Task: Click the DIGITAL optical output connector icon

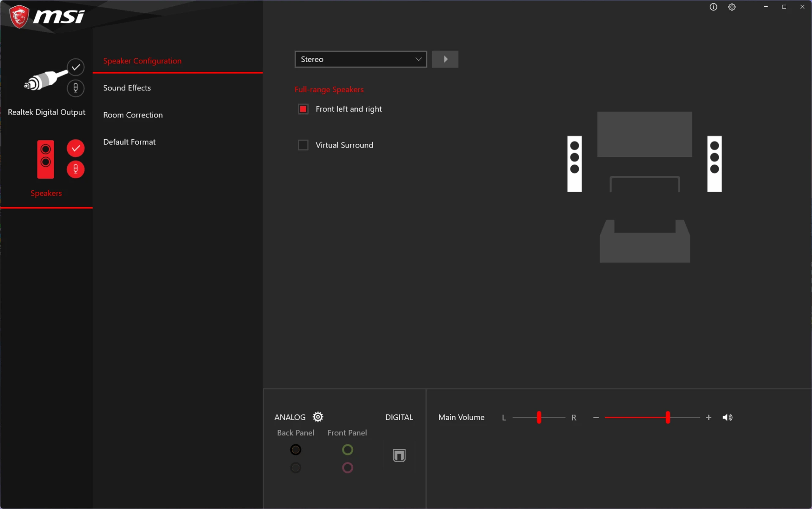Action: tap(399, 455)
